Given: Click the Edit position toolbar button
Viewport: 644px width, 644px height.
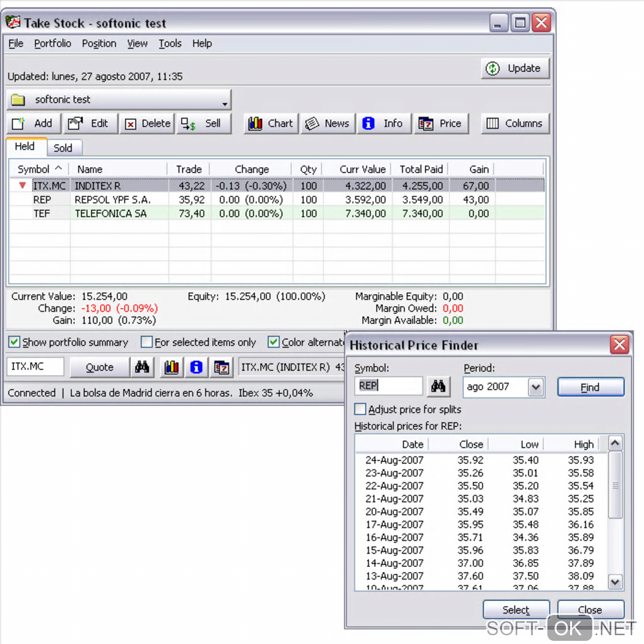Looking at the screenshot, I should click(x=90, y=123).
